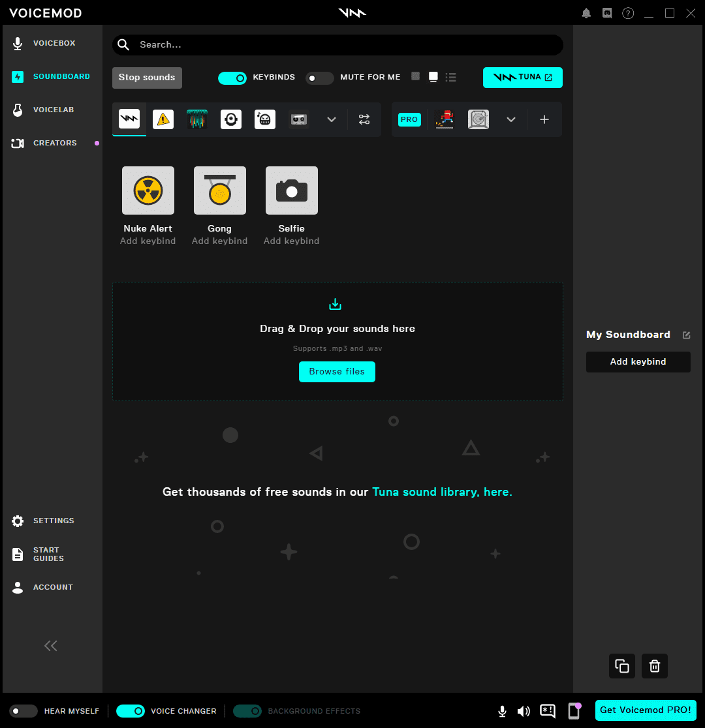Open Start Guides
The image size is (705, 728).
pos(38,554)
